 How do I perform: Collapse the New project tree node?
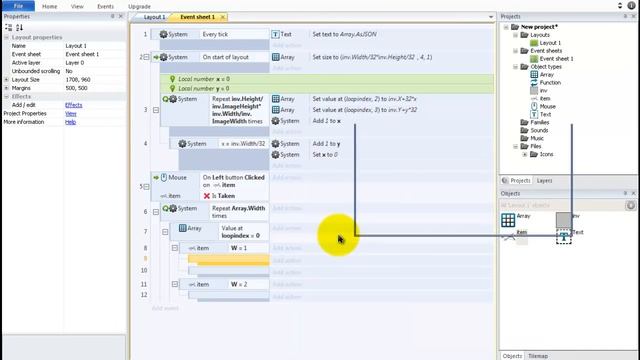[506, 27]
